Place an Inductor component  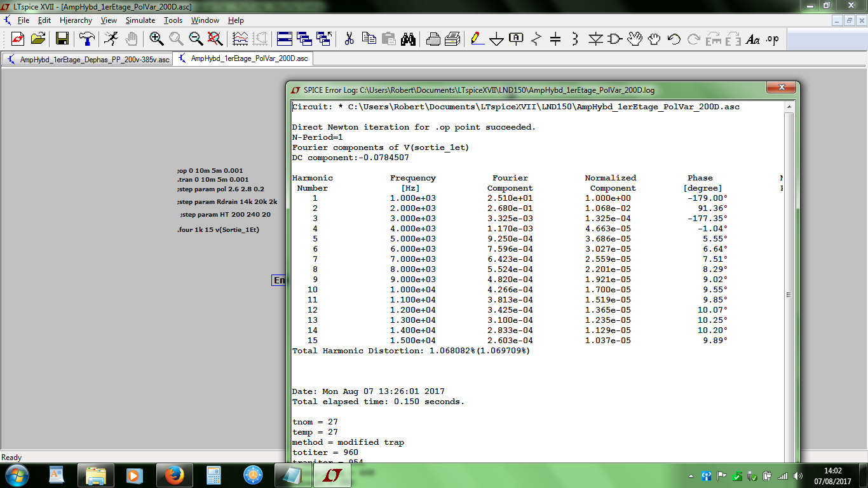(x=575, y=39)
